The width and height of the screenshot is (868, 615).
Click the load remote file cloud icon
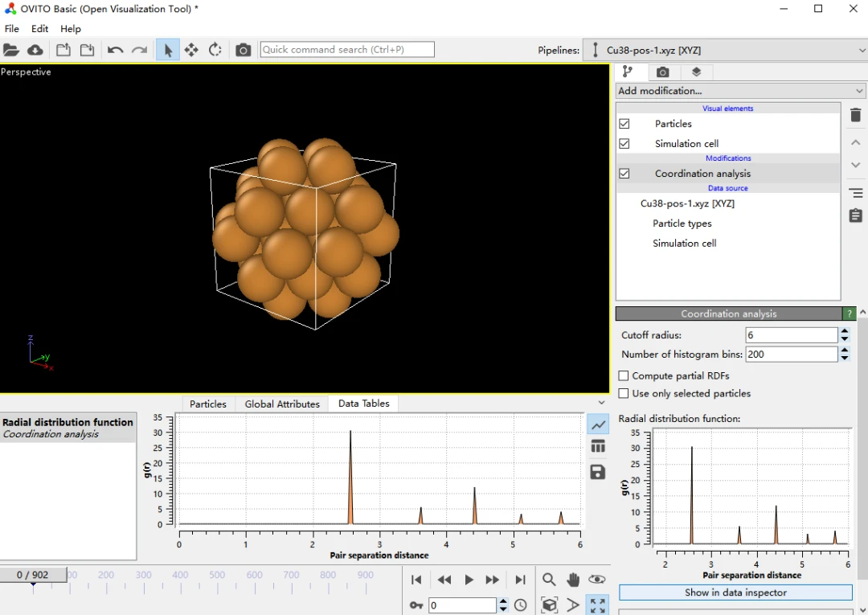click(35, 50)
